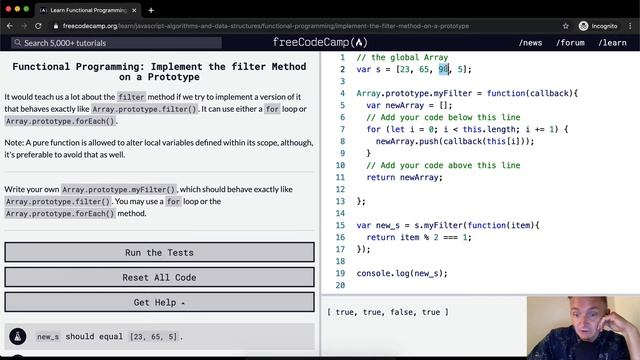Viewport: 640px width, 360px height.
Task: Go back with the browser back arrow
Action: pos(9,26)
